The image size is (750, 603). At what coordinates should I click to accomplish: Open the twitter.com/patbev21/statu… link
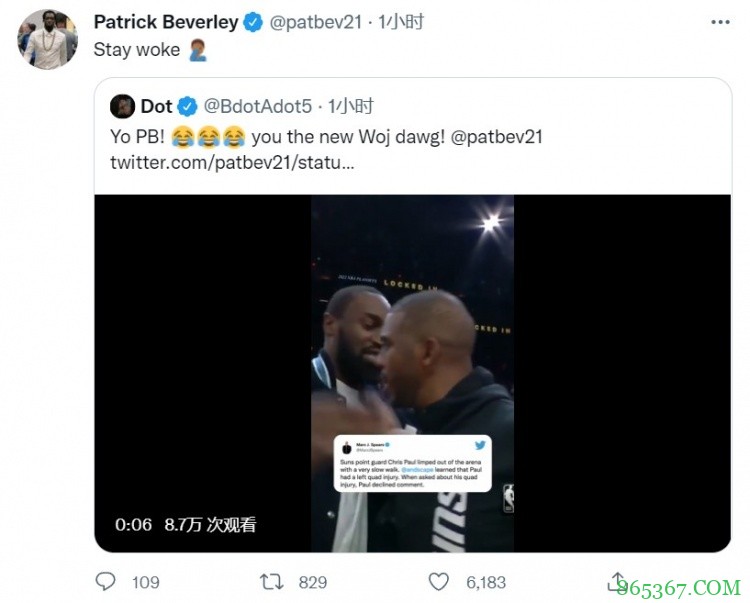click(x=232, y=162)
